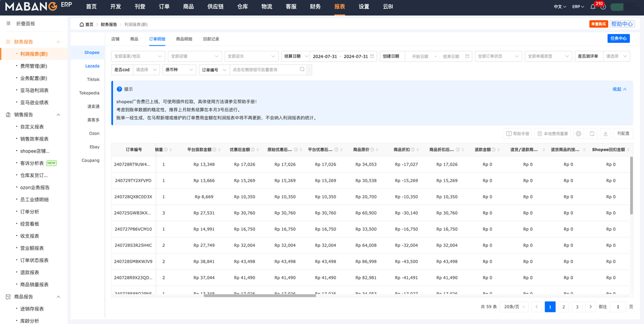Click the 任务中心 button
The height and width of the screenshot is (324, 644).
click(618, 38)
